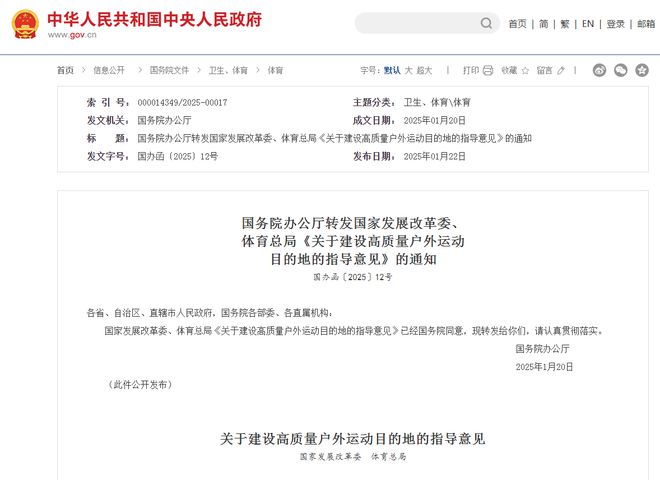Open 首页 in the top navigation

point(517,24)
